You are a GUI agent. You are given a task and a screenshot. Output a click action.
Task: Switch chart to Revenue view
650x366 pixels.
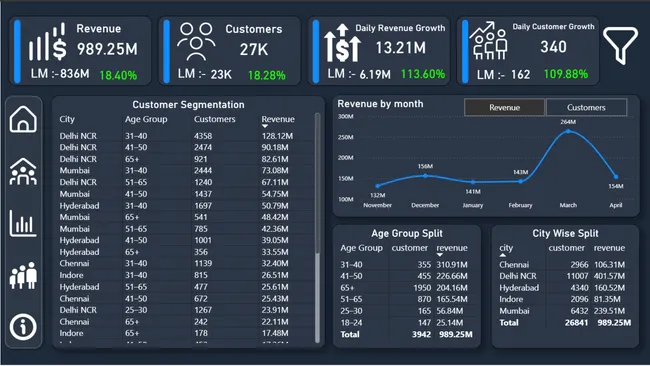(x=504, y=107)
